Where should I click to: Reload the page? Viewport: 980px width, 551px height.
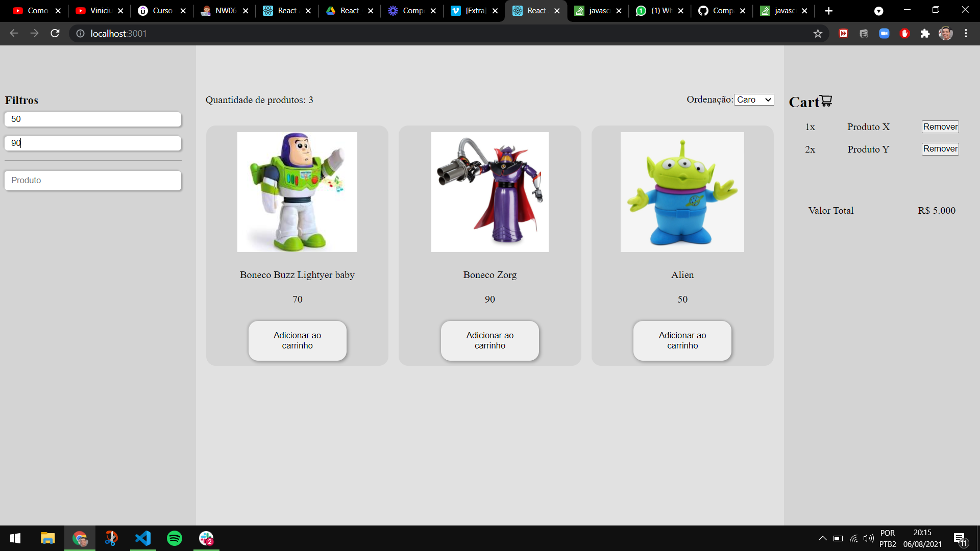[55, 34]
